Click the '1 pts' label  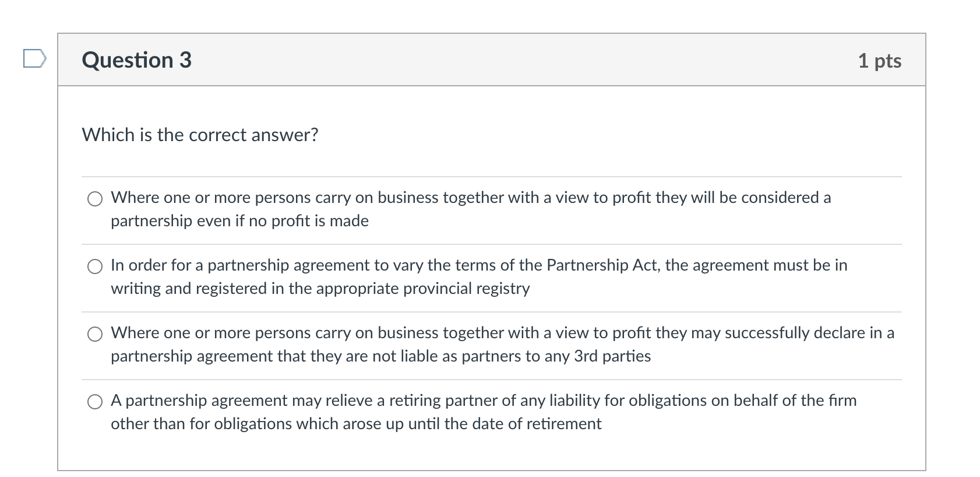[879, 59]
